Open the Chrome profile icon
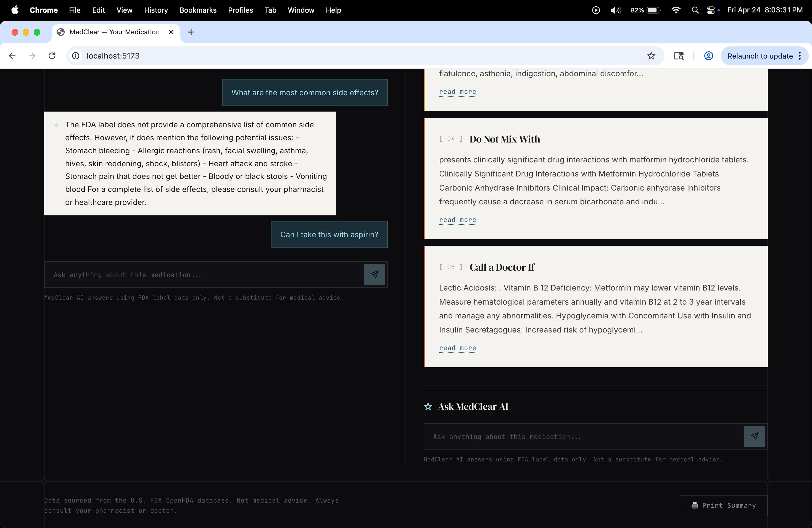Viewport: 812px width, 528px height. (x=708, y=56)
